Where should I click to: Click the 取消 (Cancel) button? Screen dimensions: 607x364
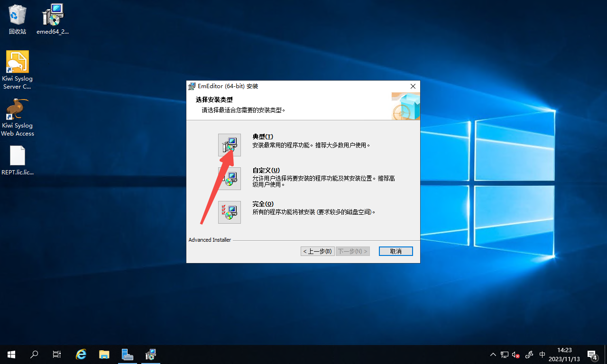click(x=395, y=251)
